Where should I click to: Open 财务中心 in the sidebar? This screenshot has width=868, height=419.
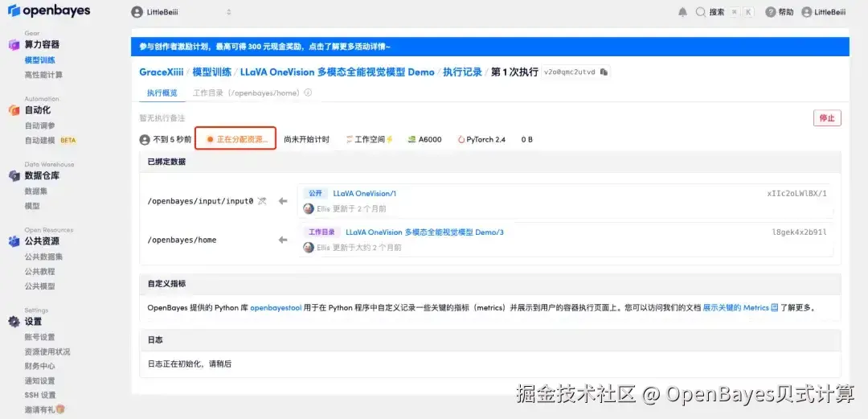point(40,366)
